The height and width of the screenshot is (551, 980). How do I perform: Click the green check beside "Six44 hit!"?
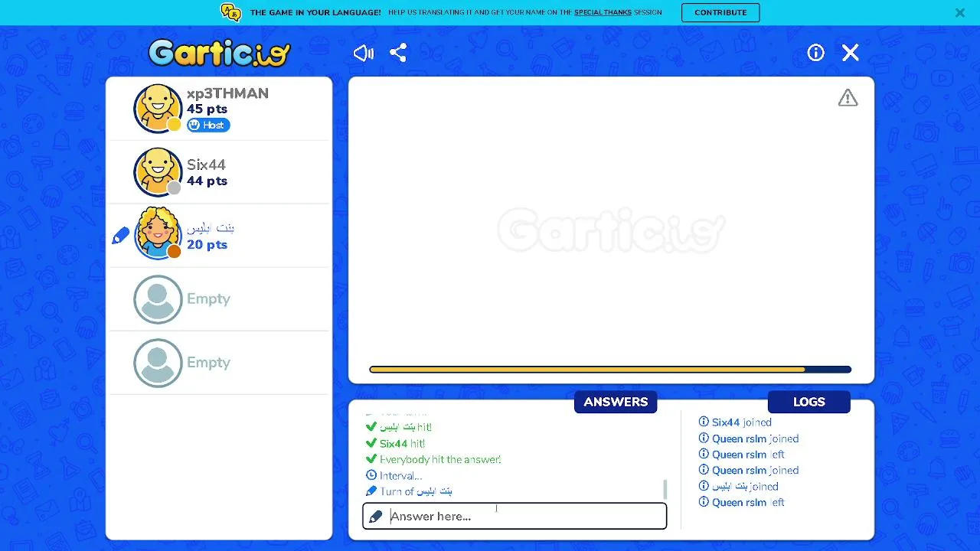click(x=371, y=443)
